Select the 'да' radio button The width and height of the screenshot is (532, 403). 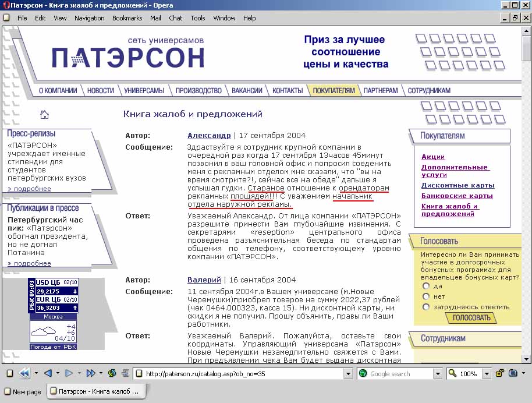tap(426, 287)
